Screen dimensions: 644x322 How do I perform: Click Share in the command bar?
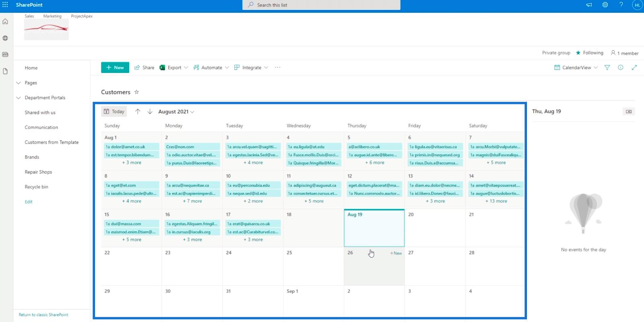pos(144,68)
